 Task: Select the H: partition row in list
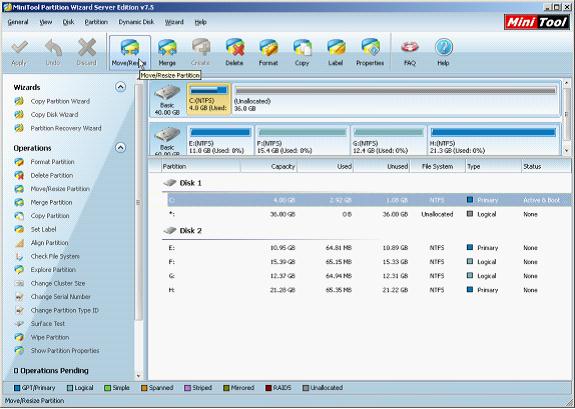(x=369, y=290)
